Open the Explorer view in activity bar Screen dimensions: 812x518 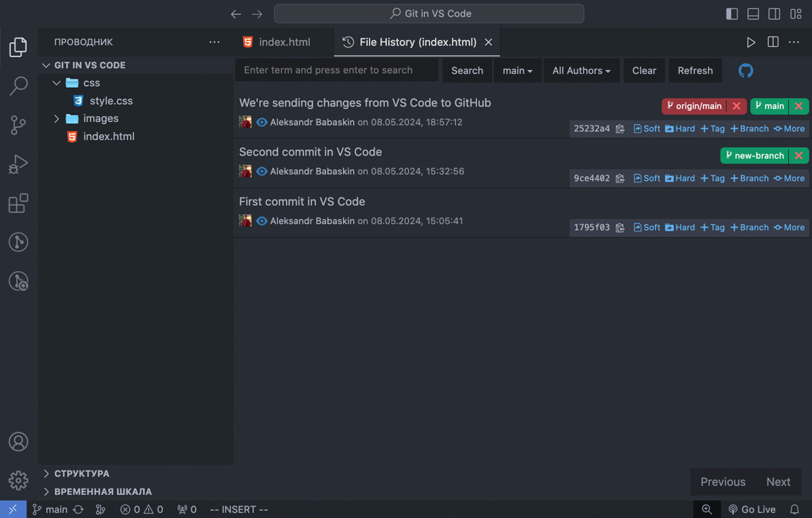[x=18, y=47]
